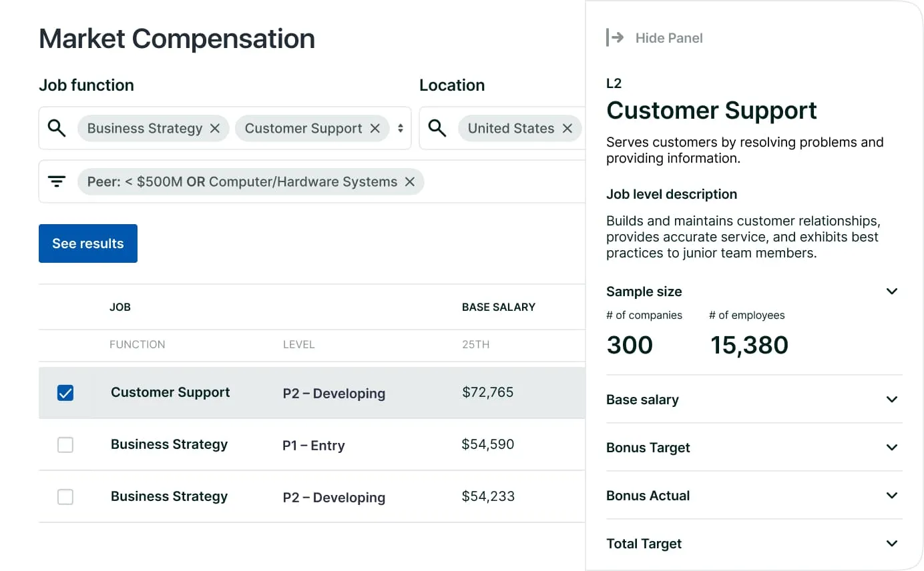Remove the Customer Support job function chip

click(375, 128)
